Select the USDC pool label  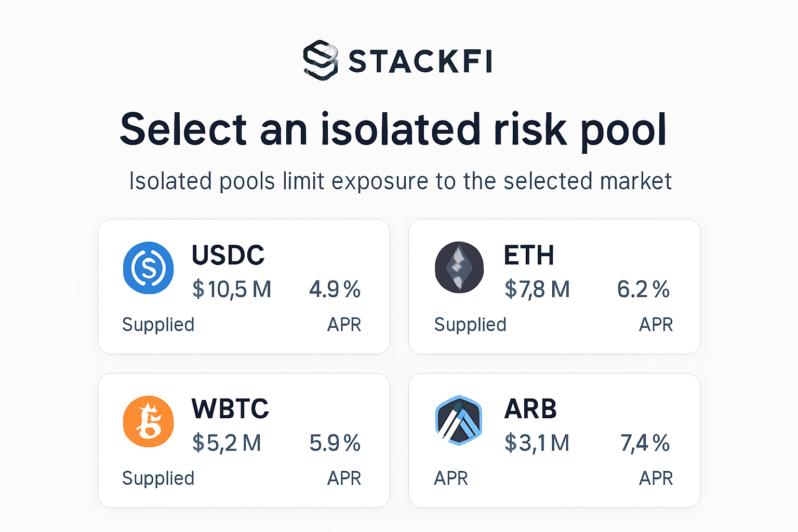coord(228,255)
